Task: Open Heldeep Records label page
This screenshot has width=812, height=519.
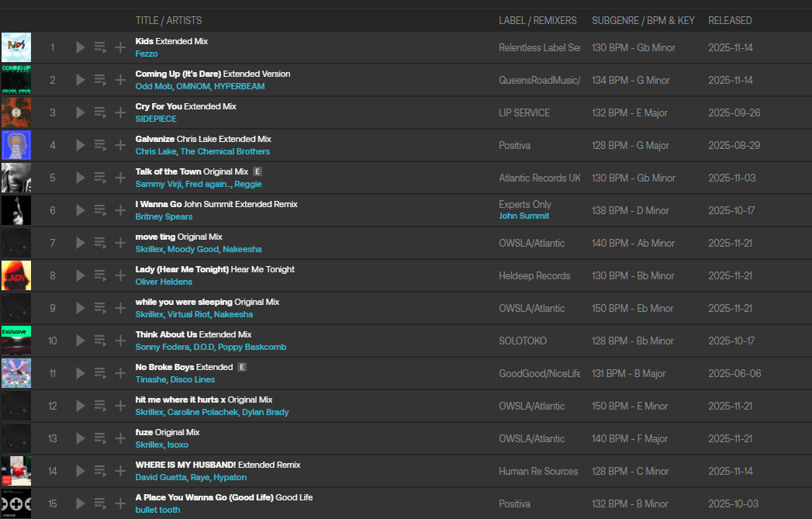Action: [x=534, y=275]
